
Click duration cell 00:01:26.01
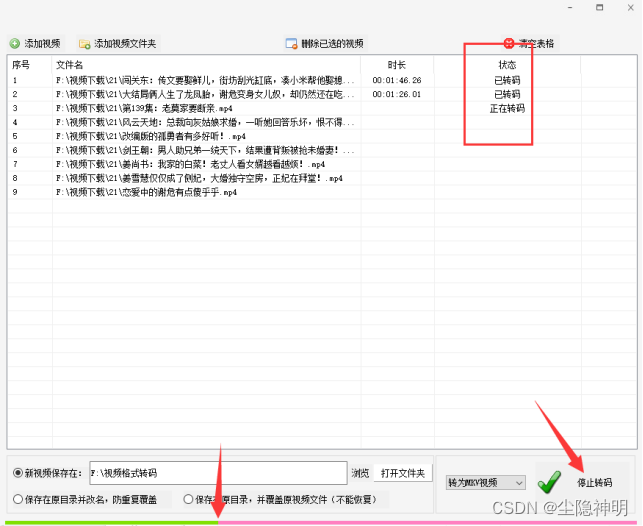click(x=397, y=94)
